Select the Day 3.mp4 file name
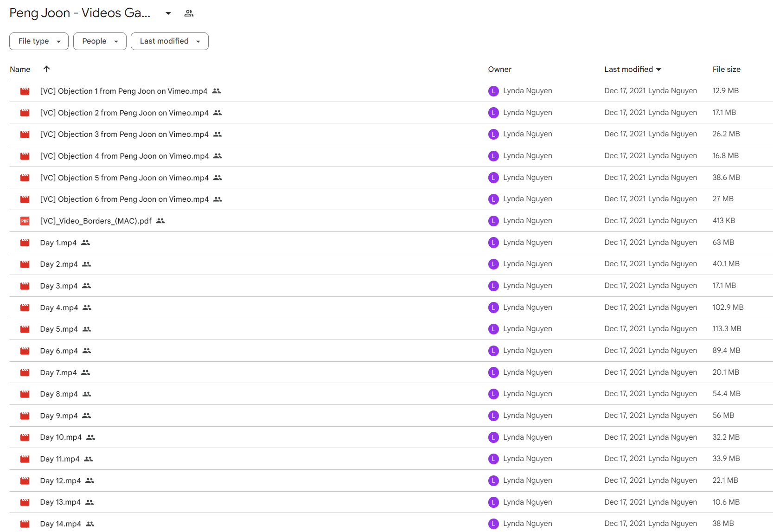The image size is (773, 532). pos(59,286)
